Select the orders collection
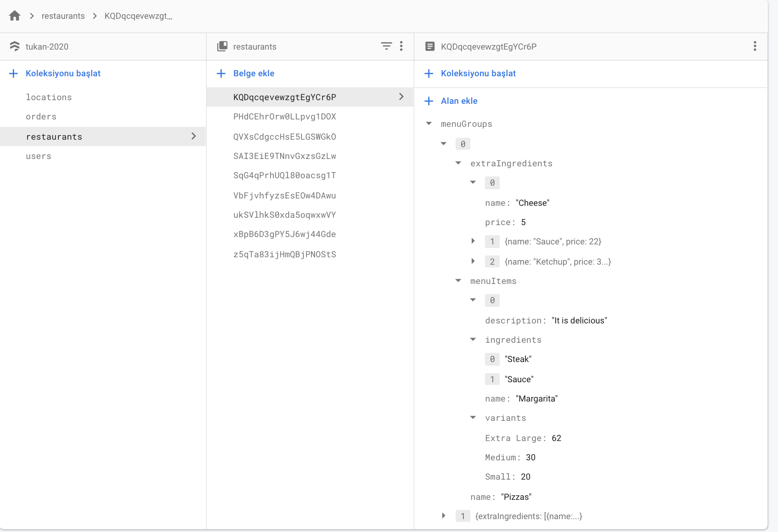 pos(41,117)
